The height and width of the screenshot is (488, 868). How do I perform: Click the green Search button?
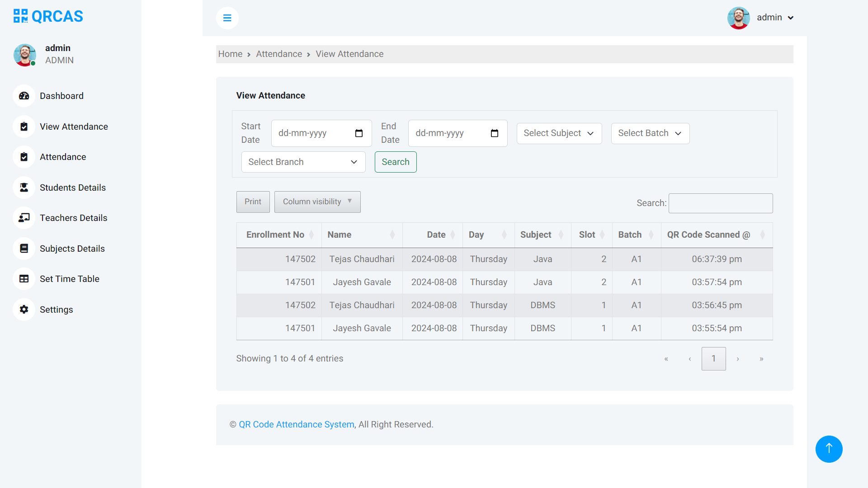tap(395, 162)
